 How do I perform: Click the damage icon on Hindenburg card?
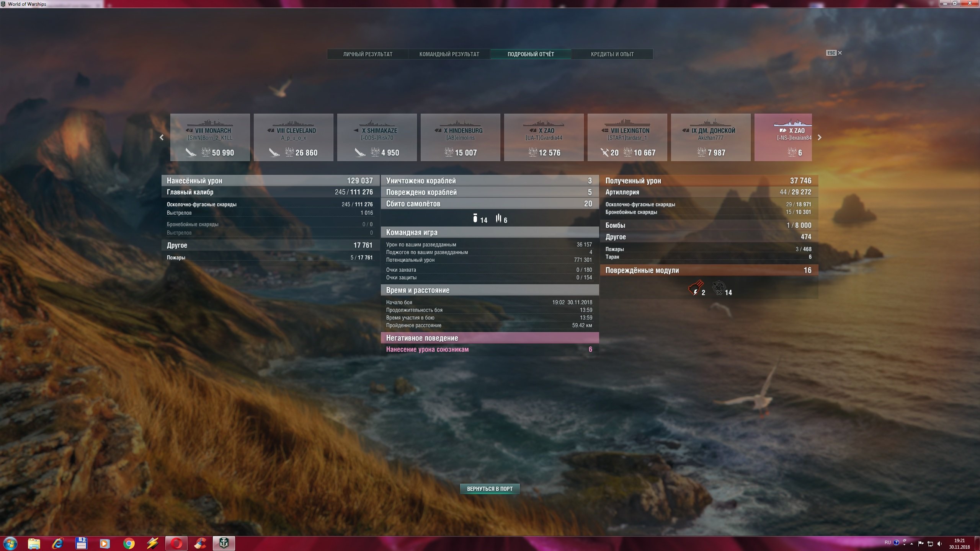pos(449,152)
